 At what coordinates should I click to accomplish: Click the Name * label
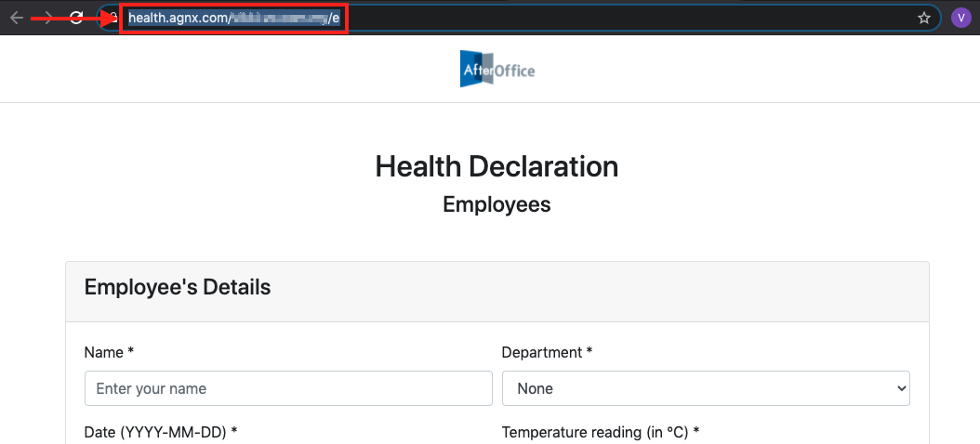tap(109, 352)
